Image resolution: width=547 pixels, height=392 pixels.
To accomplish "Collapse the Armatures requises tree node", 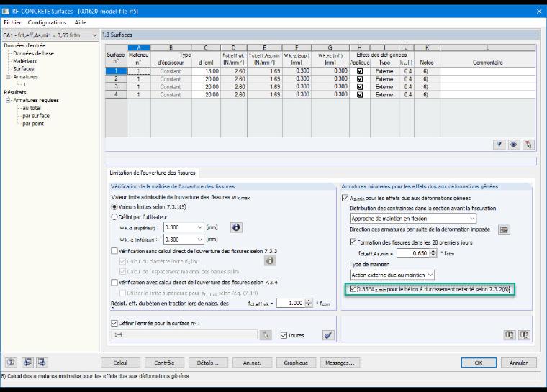I will [8, 100].
